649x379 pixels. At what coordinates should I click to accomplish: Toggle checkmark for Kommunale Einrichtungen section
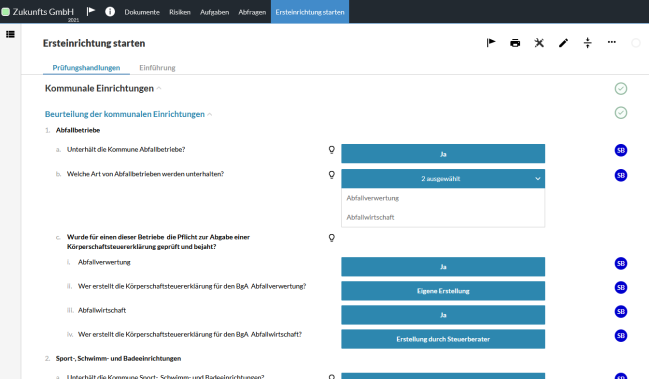(x=620, y=89)
